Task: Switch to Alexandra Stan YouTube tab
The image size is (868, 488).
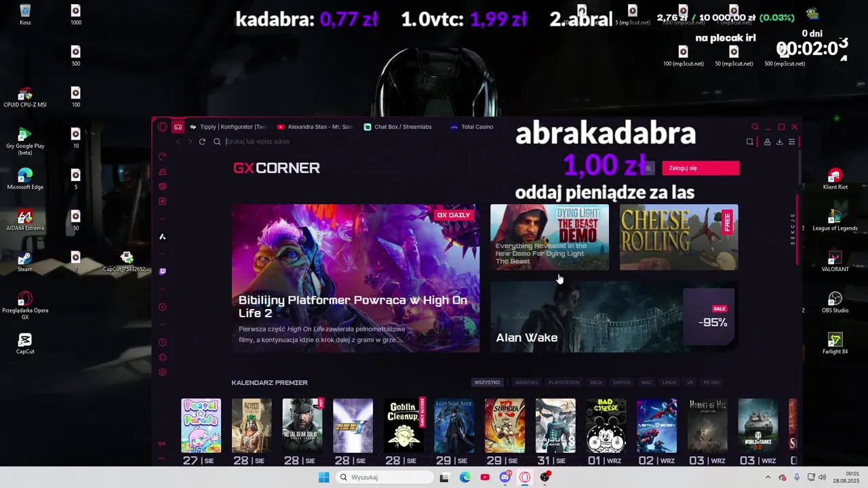Action: coord(315,127)
